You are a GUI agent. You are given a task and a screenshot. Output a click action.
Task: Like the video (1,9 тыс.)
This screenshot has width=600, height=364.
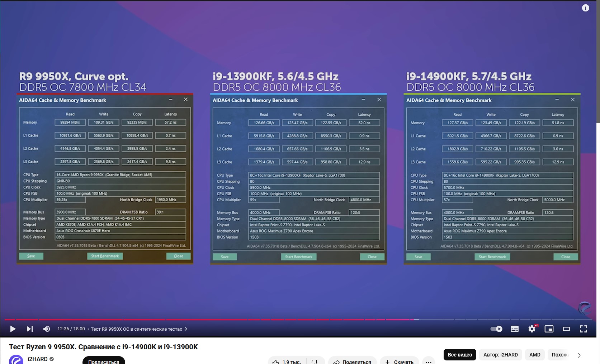(287, 360)
